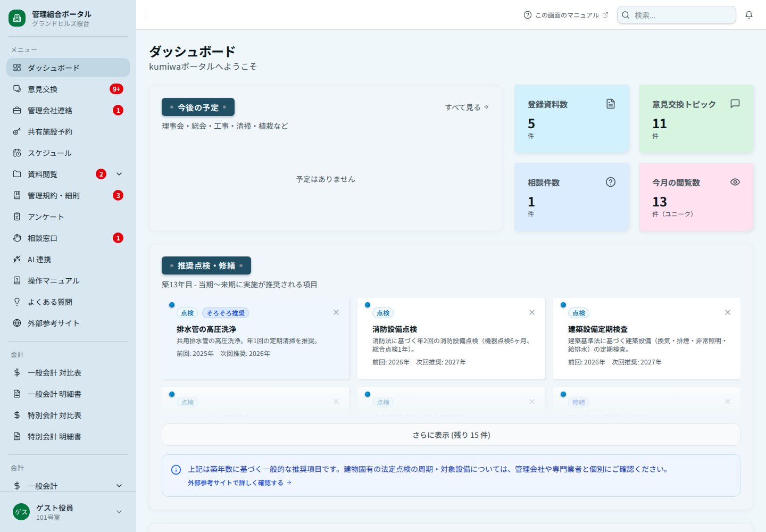Click the notification bell icon

tap(749, 15)
